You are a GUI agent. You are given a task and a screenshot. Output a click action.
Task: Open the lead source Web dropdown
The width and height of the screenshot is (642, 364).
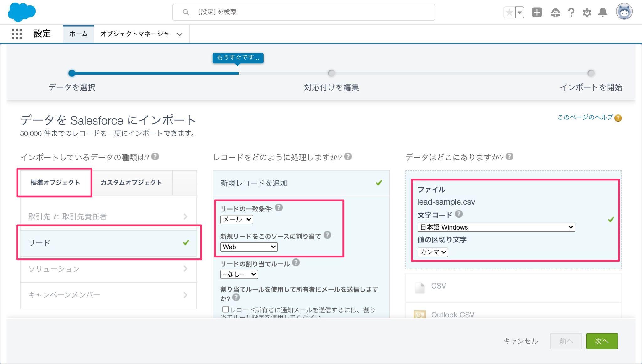click(249, 247)
